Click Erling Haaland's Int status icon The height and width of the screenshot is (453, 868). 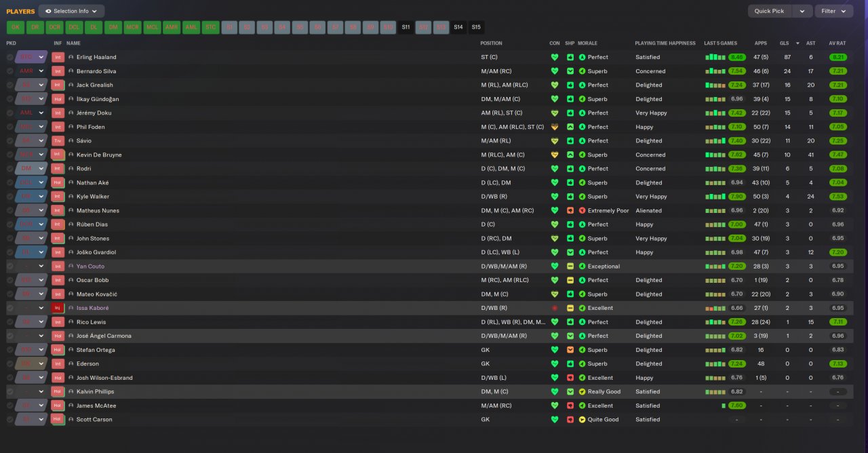point(58,57)
